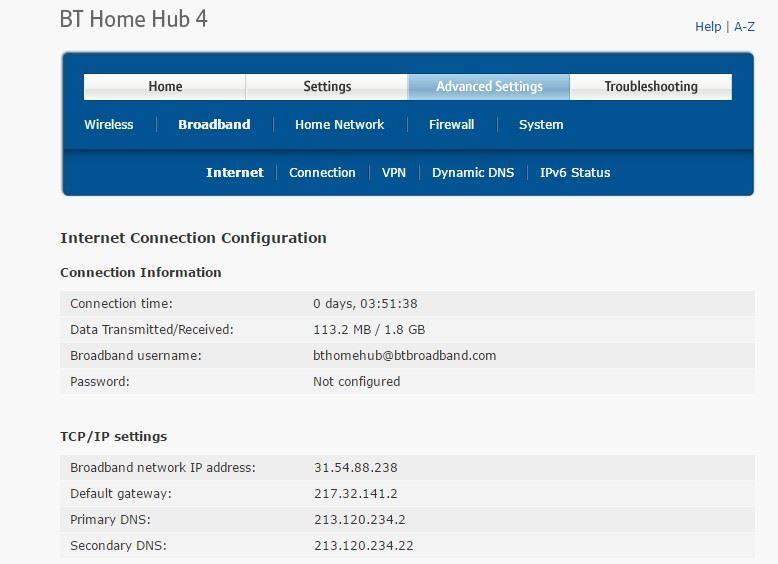This screenshot has width=778, height=564.
Task: Select data value 113.2 MB / 1.8 GB
Action: [x=369, y=330]
